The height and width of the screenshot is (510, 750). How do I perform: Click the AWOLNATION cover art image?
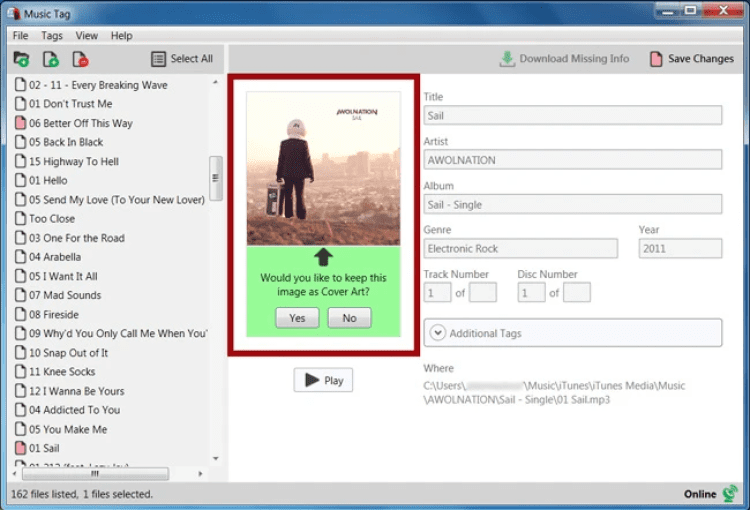323,168
